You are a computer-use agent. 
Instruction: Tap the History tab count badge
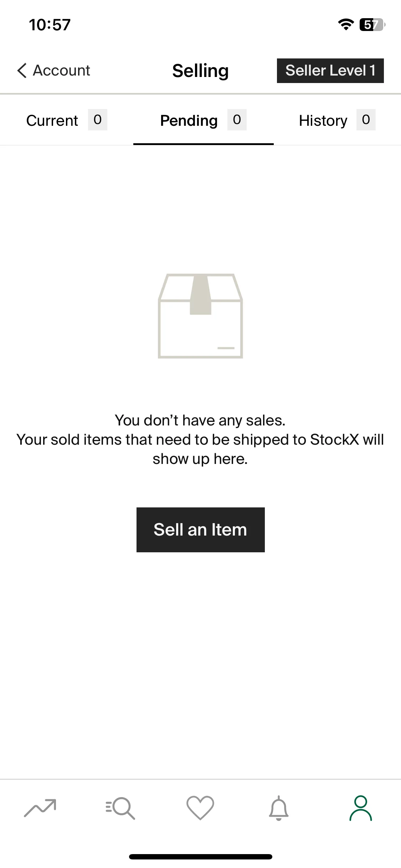(x=366, y=120)
